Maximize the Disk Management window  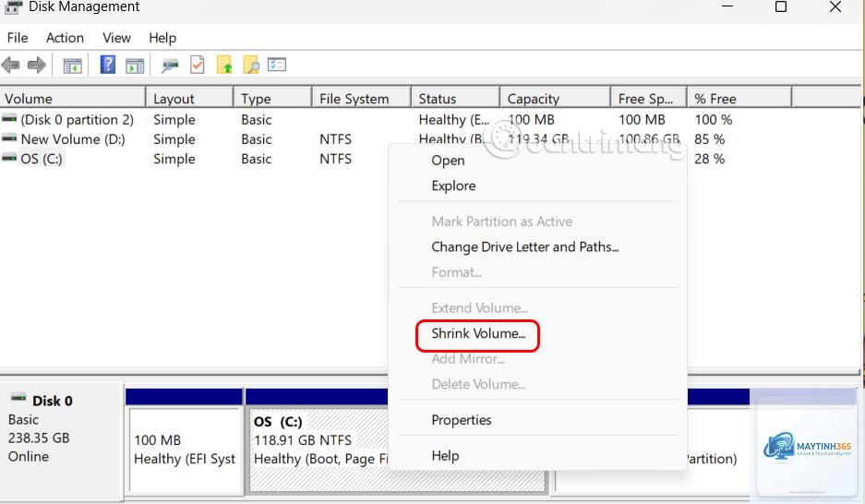click(x=781, y=6)
